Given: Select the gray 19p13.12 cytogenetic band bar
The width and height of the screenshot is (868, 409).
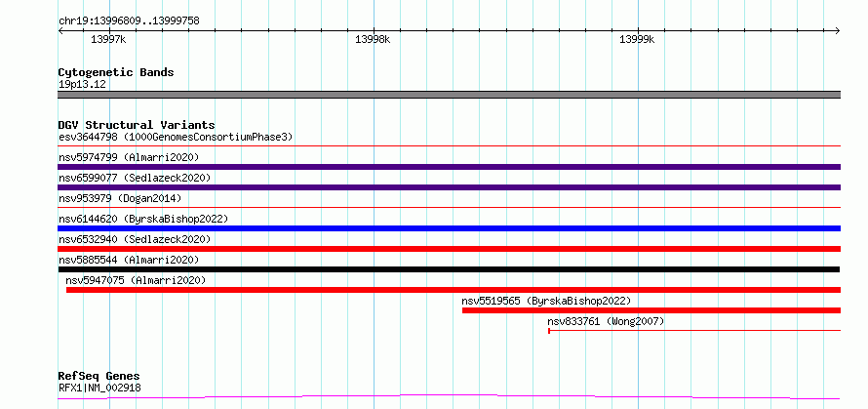Looking at the screenshot, I should (x=449, y=95).
